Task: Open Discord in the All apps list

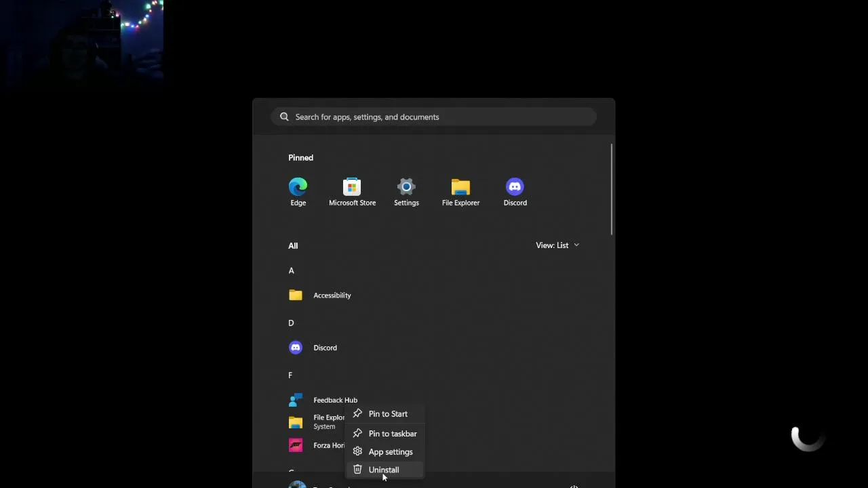Action: click(x=434, y=348)
